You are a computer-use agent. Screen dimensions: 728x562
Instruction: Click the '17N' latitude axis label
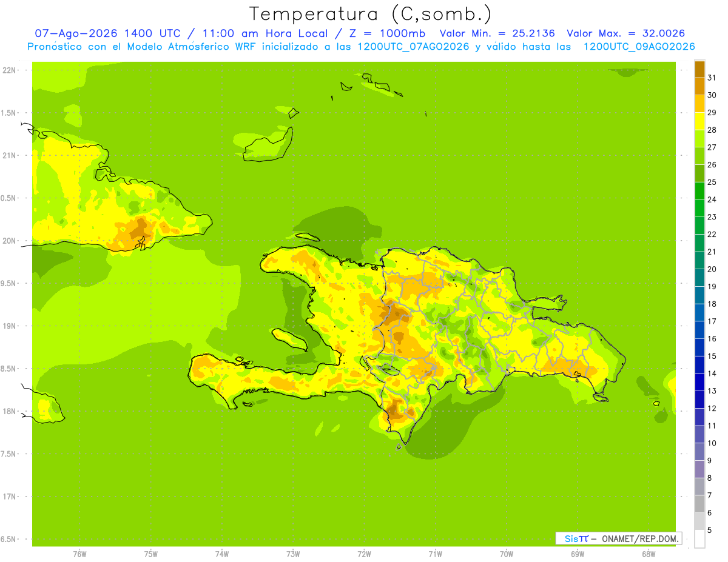tap(9, 497)
